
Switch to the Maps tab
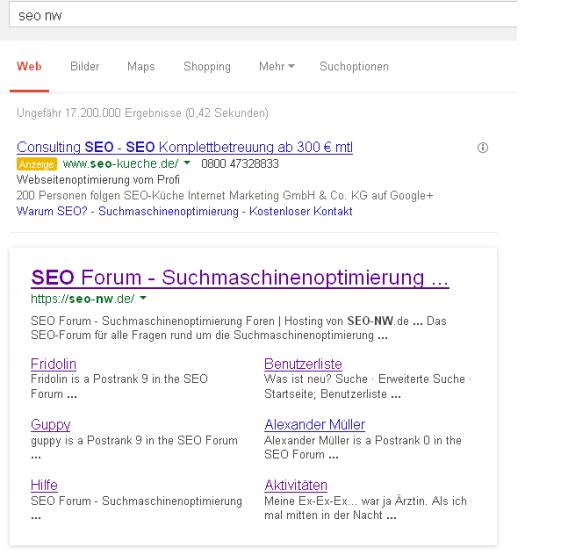pyautogui.click(x=141, y=67)
